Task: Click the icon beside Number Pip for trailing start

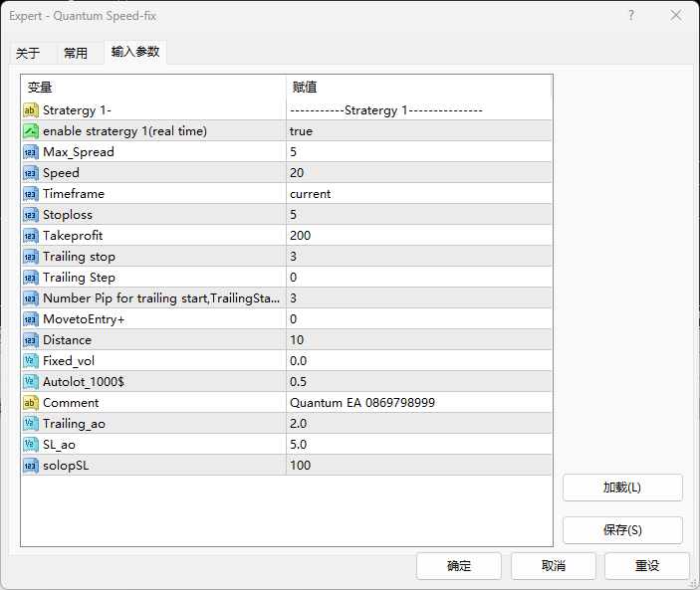Action: tap(30, 298)
